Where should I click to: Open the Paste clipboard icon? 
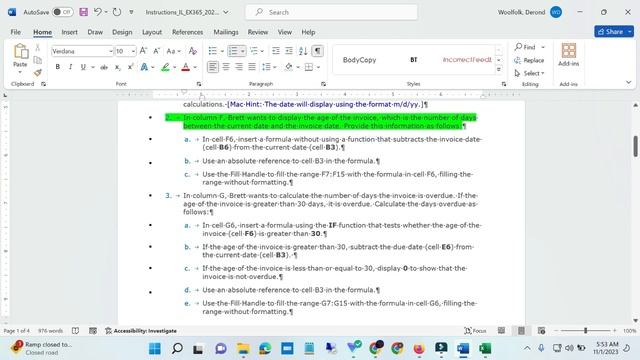click(20, 52)
